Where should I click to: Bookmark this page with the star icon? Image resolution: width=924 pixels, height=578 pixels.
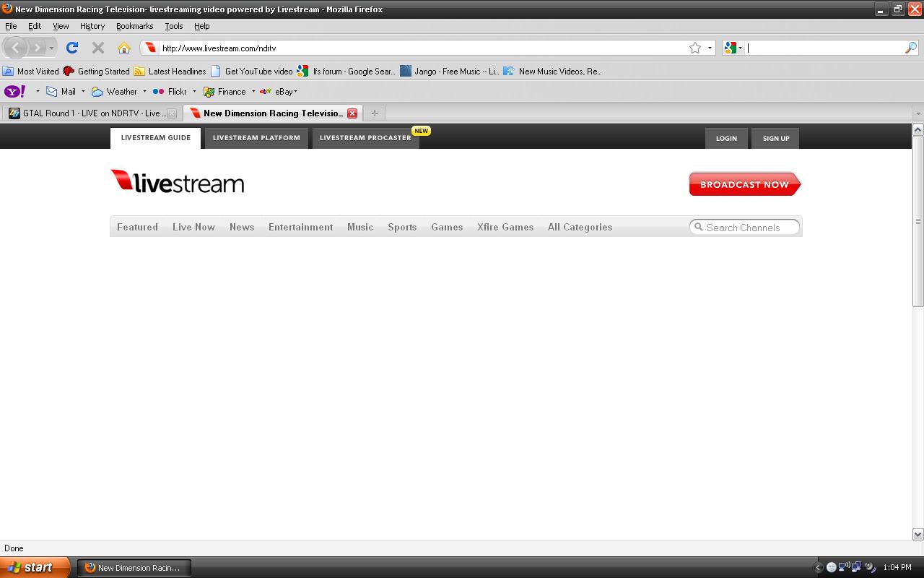pyautogui.click(x=695, y=48)
